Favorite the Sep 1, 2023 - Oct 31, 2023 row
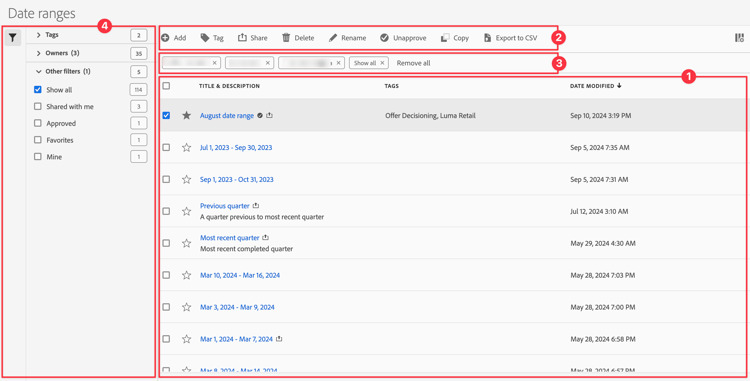The height and width of the screenshot is (381, 750). (187, 179)
